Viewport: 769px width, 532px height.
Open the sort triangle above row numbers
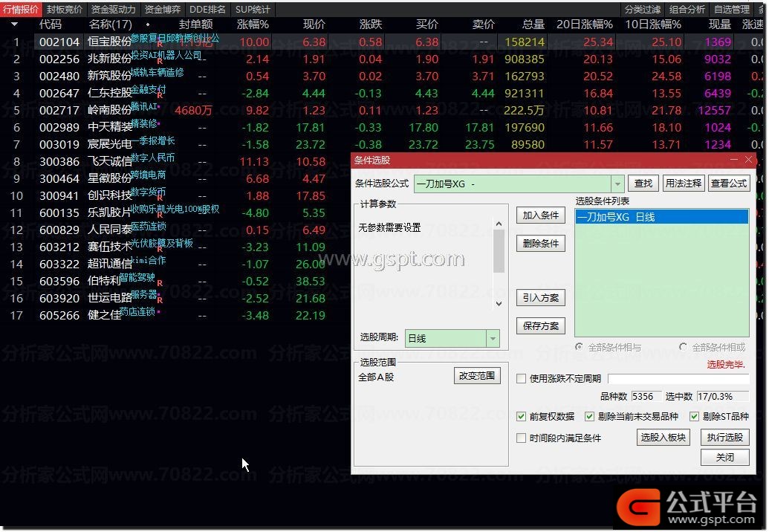[13, 24]
